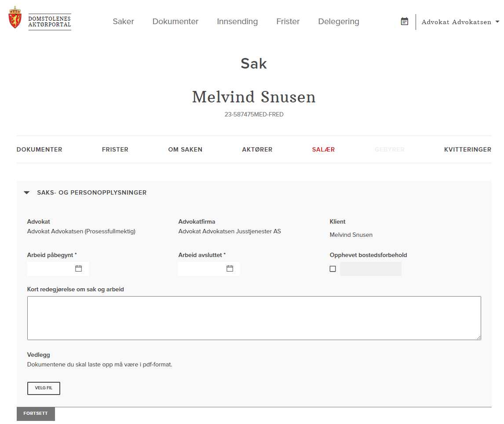This screenshot has width=504, height=424.
Task: Click Advokat Advokatsen (Prosessfullmektig) text
Action: (x=81, y=231)
